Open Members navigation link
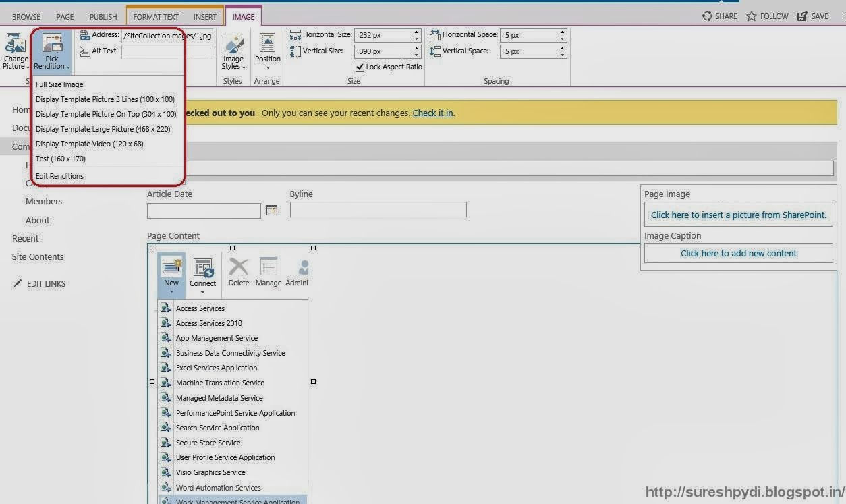846x504 pixels. point(44,201)
